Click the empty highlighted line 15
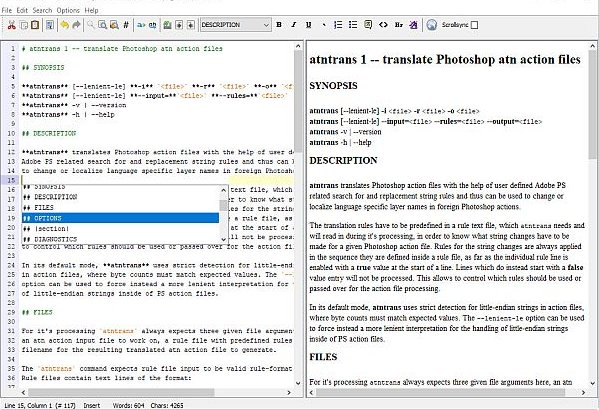 point(157,180)
